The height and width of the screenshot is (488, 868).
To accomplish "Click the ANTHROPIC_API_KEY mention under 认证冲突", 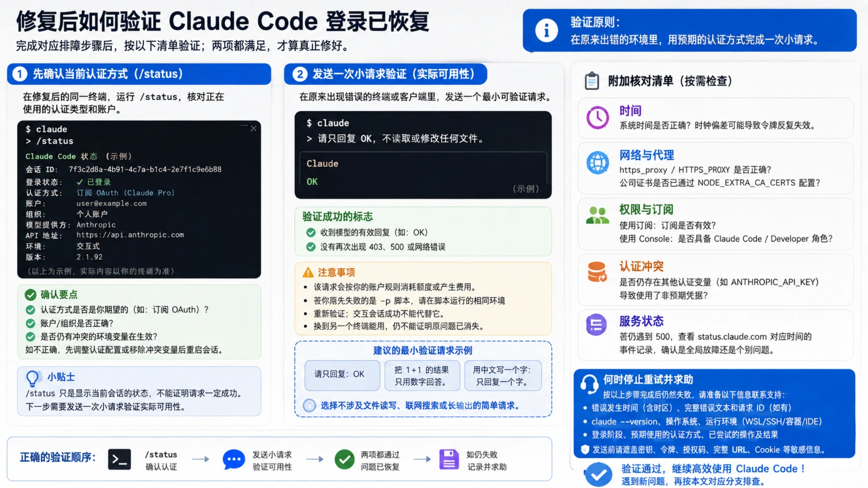I will point(773,282).
